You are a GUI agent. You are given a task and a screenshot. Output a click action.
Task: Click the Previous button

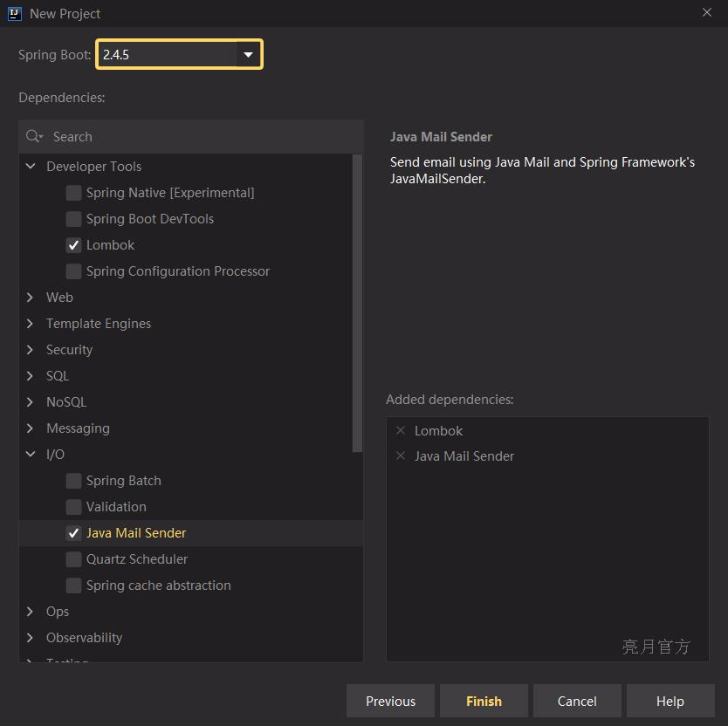390,701
